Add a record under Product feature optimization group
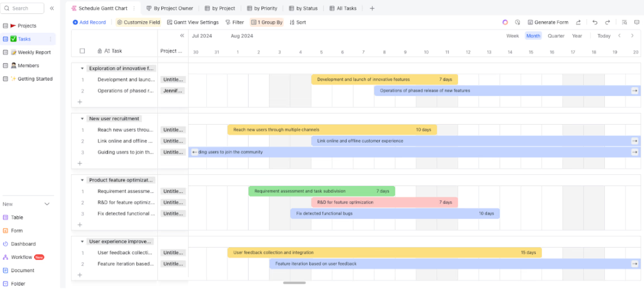This screenshot has height=304, width=644. (x=80, y=225)
